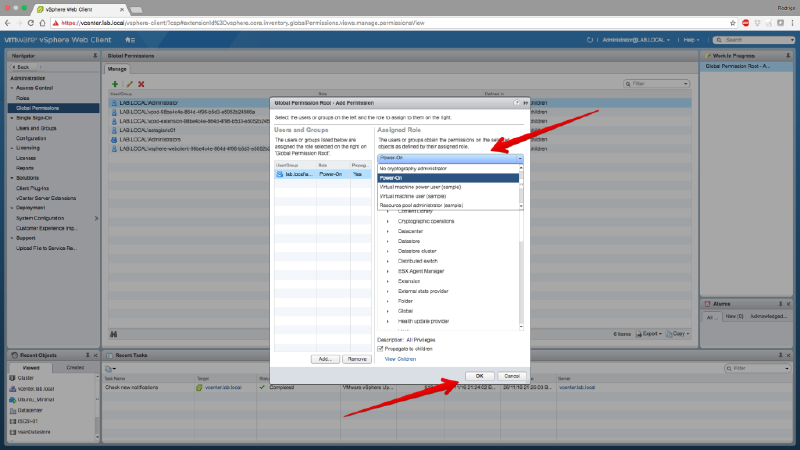Screen dimensions: 800x450
Task: Click the help icon in dialog title bar
Action: point(517,102)
